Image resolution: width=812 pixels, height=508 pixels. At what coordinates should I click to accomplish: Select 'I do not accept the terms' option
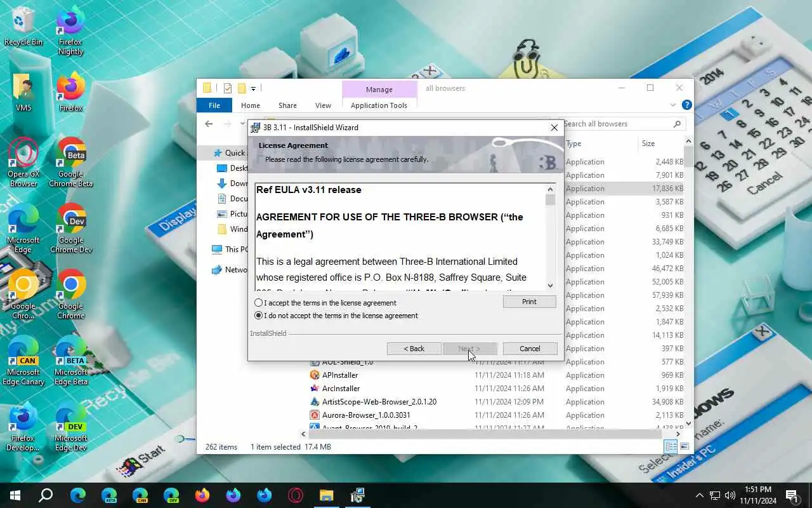tap(258, 316)
